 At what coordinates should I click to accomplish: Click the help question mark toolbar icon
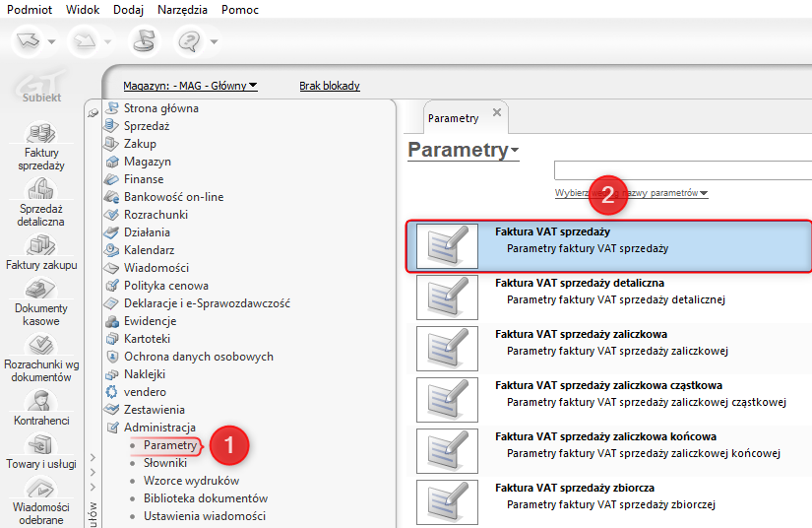tap(188, 41)
